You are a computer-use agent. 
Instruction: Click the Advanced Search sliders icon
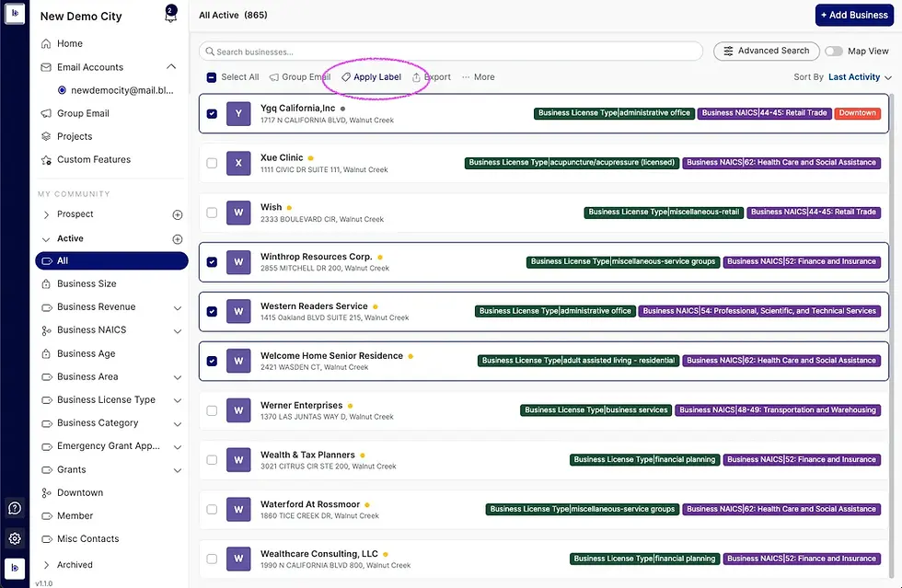[728, 51]
